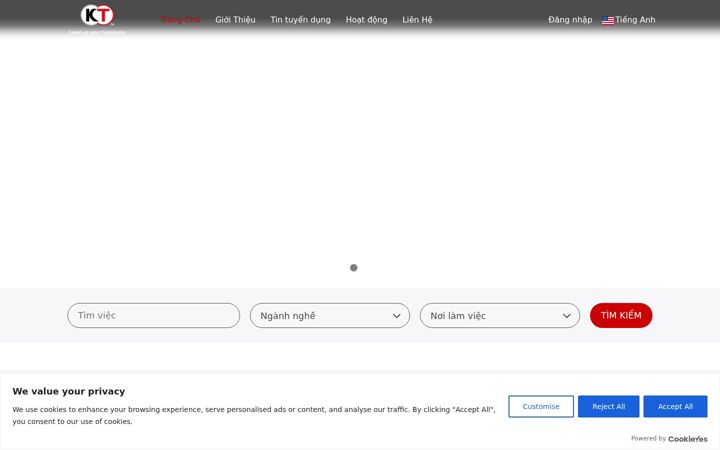The height and width of the screenshot is (450, 720).
Task: Click the Powered by CookieYes logo
Action: point(687,439)
